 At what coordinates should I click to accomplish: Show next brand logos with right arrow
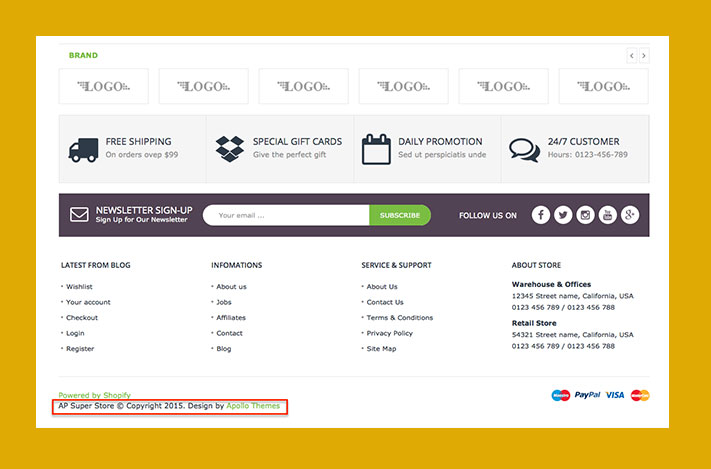[x=644, y=56]
